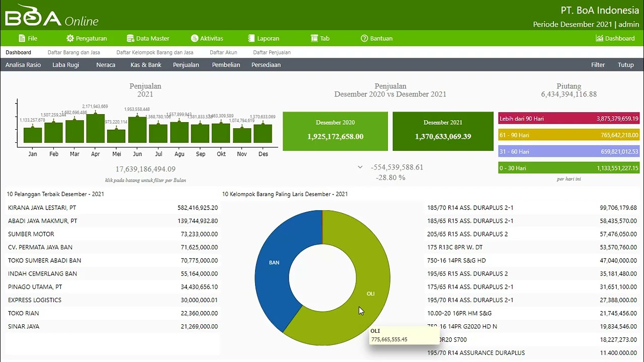Click the Tutup button
Screen dimensions: 644x362
626,65
